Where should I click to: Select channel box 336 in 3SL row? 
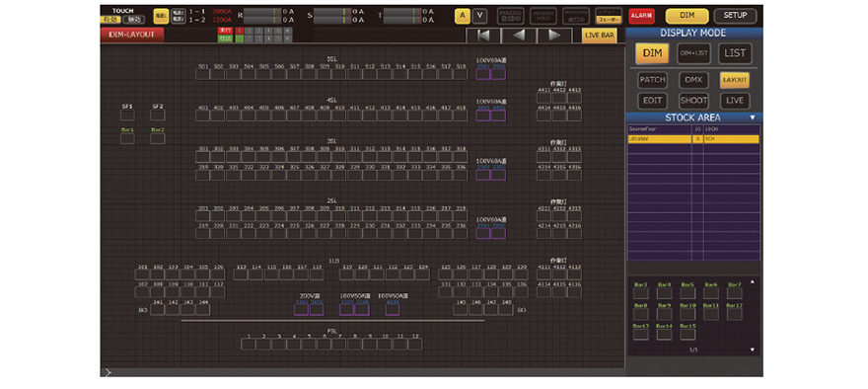pos(460,175)
